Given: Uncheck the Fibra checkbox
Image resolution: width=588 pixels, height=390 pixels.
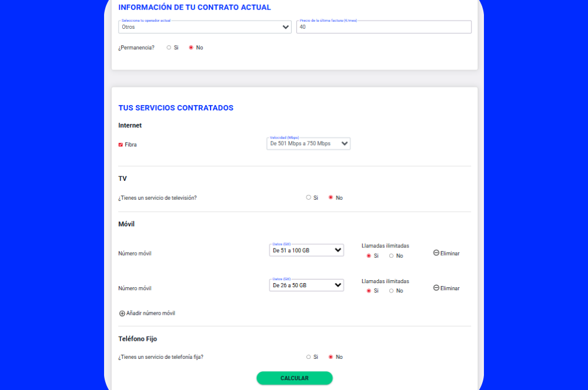Looking at the screenshot, I should click(120, 144).
